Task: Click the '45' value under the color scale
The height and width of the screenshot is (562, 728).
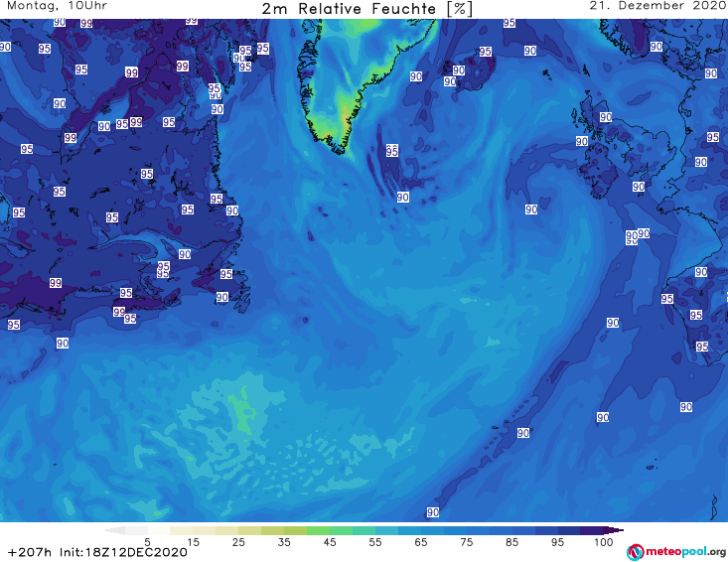Action: [x=330, y=542]
